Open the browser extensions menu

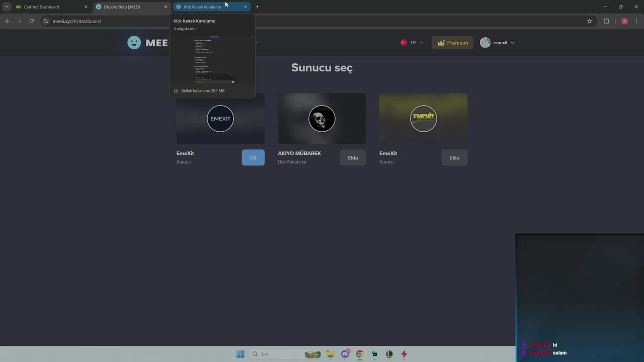click(x=606, y=21)
